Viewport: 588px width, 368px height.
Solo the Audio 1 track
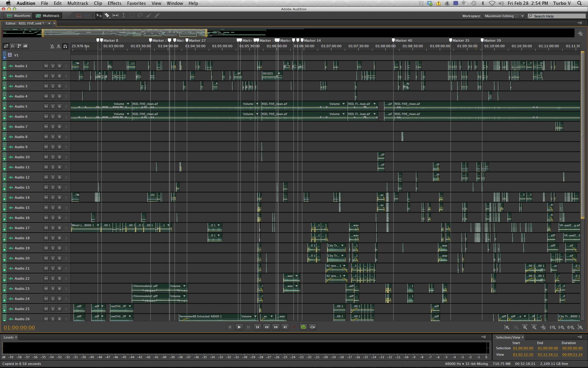coord(53,66)
